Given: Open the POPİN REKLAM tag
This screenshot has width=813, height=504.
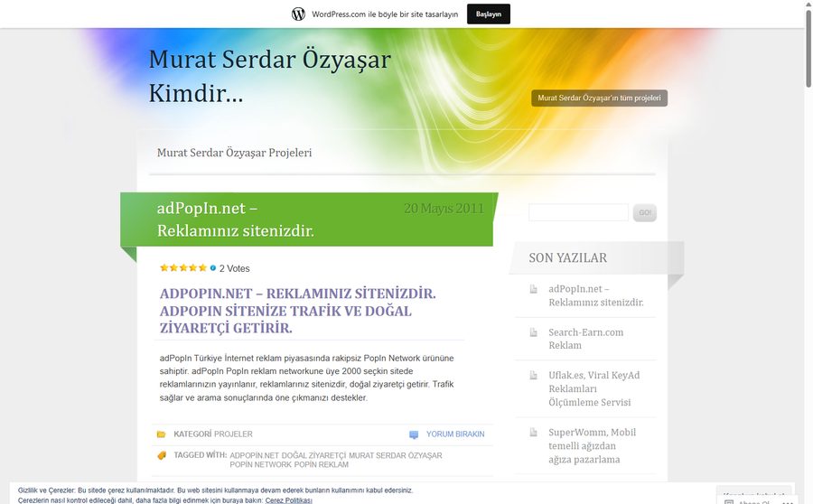Looking at the screenshot, I should pos(321,464).
